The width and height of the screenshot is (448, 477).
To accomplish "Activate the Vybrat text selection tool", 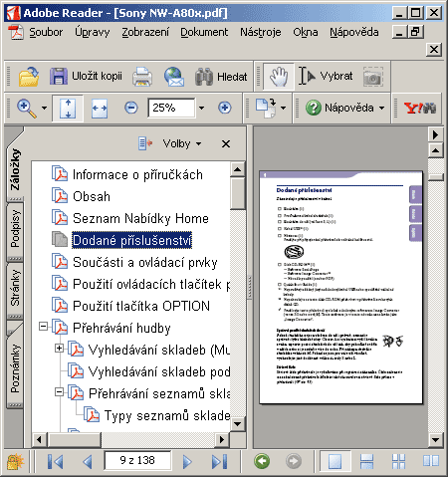I will click(x=326, y=77).
